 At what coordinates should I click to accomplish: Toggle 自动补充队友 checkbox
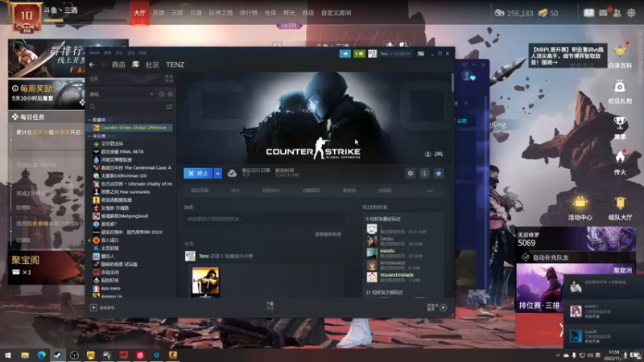526,257
